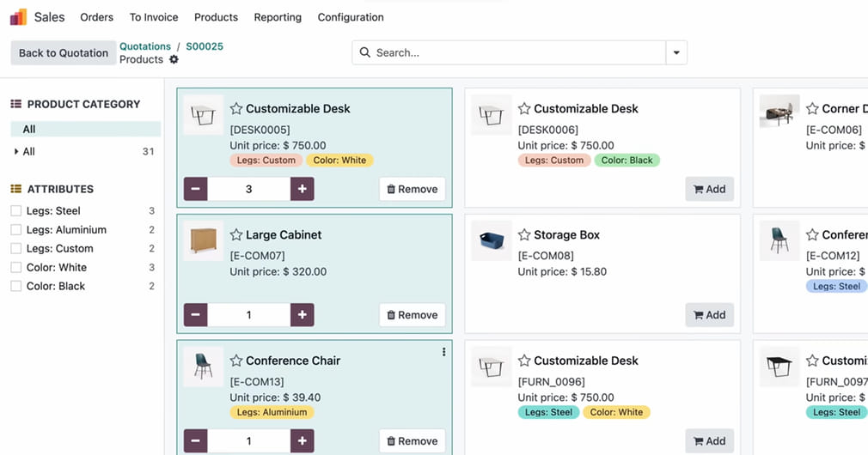Tick the Legs: Custom checkbox
Screen dimensions: 868x455
pyautogui.click(x=15, y=249)
